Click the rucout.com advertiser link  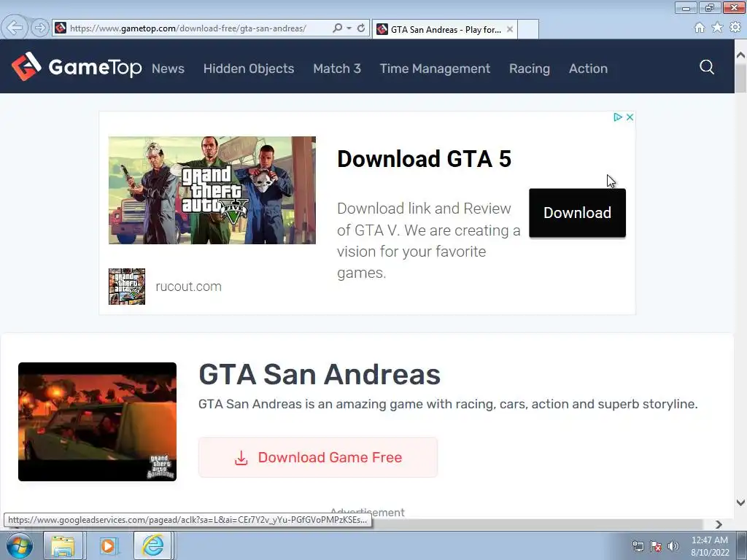pyautogui.click(x=189, y=287)
